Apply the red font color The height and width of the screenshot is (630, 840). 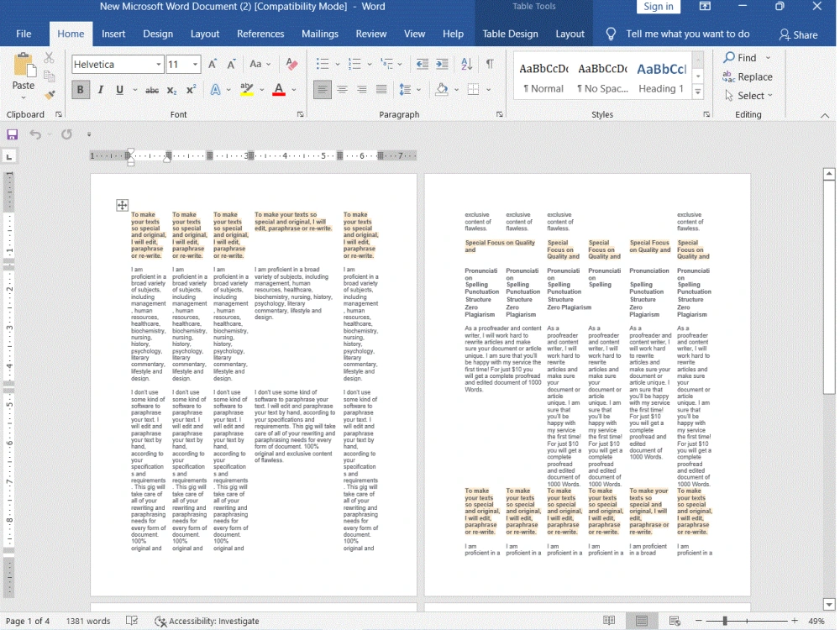pyautogui.click(x=279, y=90)
